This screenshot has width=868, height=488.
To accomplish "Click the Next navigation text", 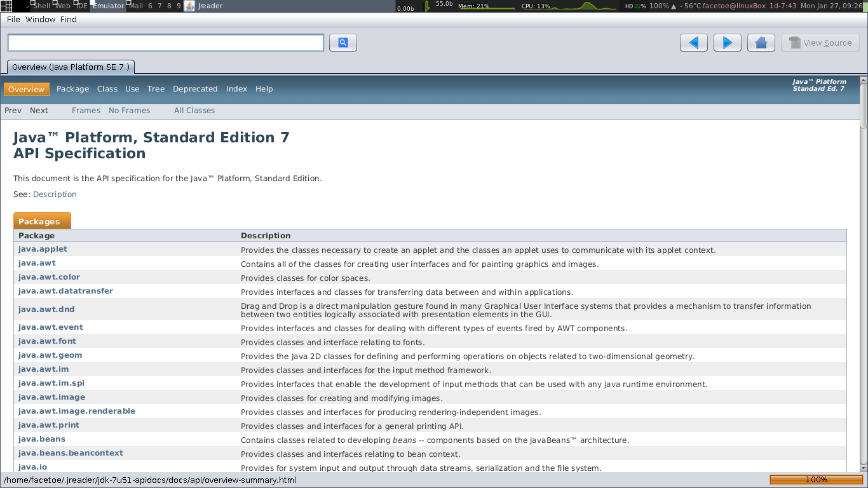I will tap(39, 111).
